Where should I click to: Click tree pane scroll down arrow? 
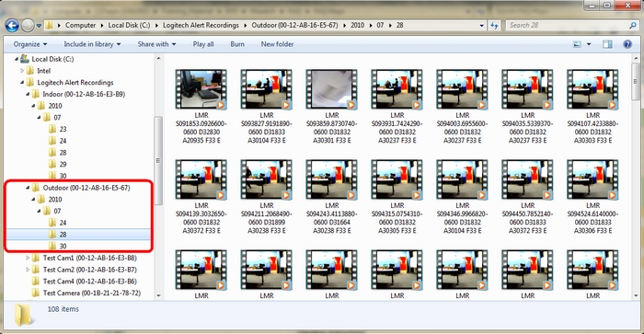pyautogui.click(x=158, y=295)
